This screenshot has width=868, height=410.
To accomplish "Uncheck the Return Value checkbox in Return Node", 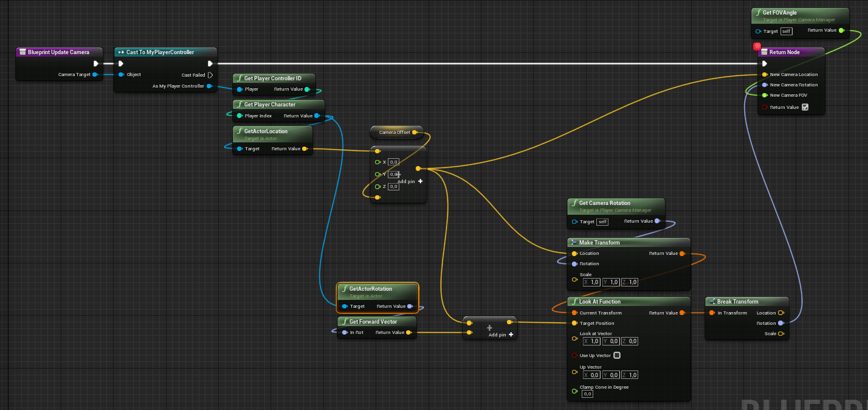I will (805, 108).
